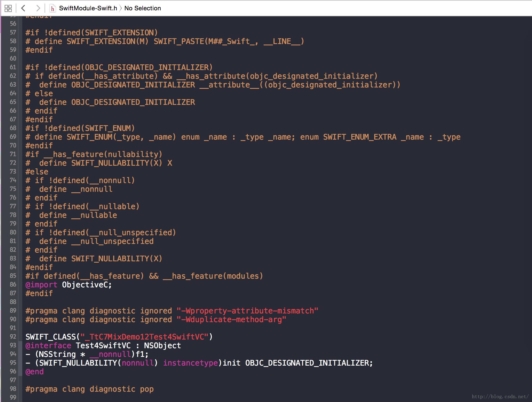Click the header file icon in jump bar
Viewport: 532px width, 402px height.
tap(52, 8)
